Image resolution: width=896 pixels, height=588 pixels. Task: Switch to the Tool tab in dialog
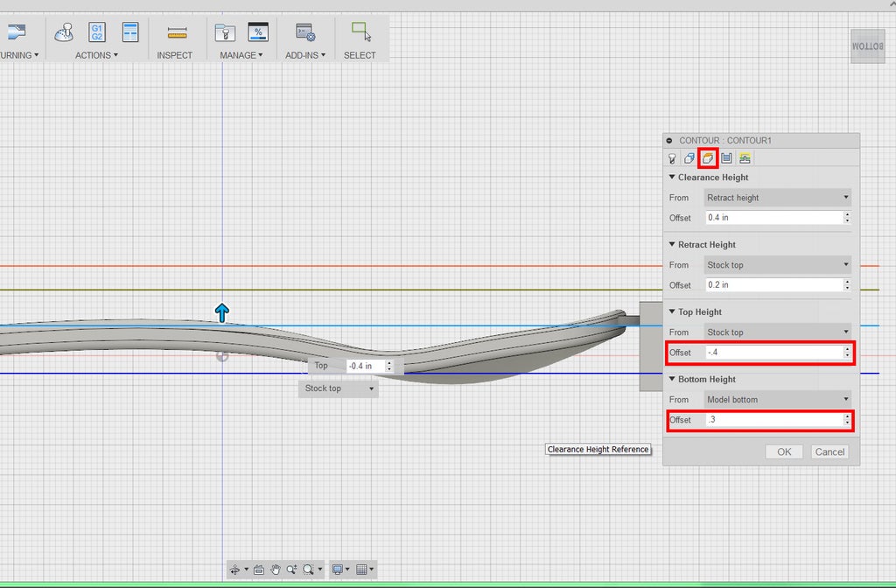tap(672, 158)
